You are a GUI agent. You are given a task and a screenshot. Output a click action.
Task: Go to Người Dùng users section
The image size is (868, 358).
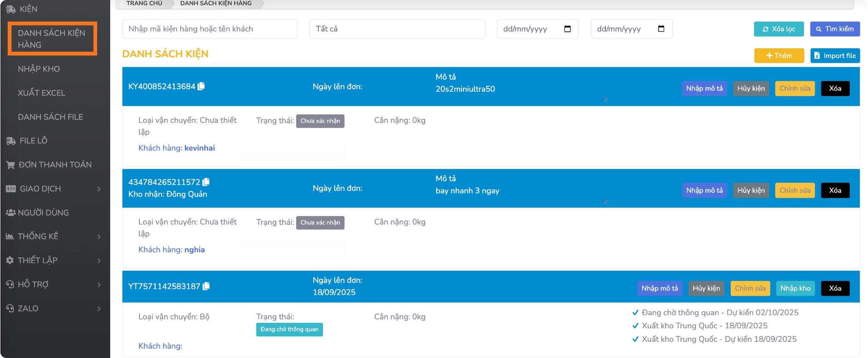(x=43, y=213)
